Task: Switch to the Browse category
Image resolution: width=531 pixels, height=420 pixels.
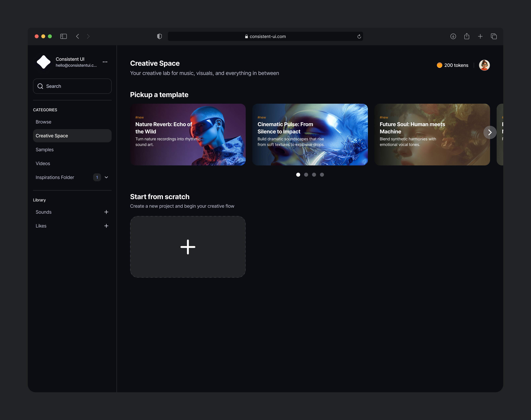Action: pos(43,122)
